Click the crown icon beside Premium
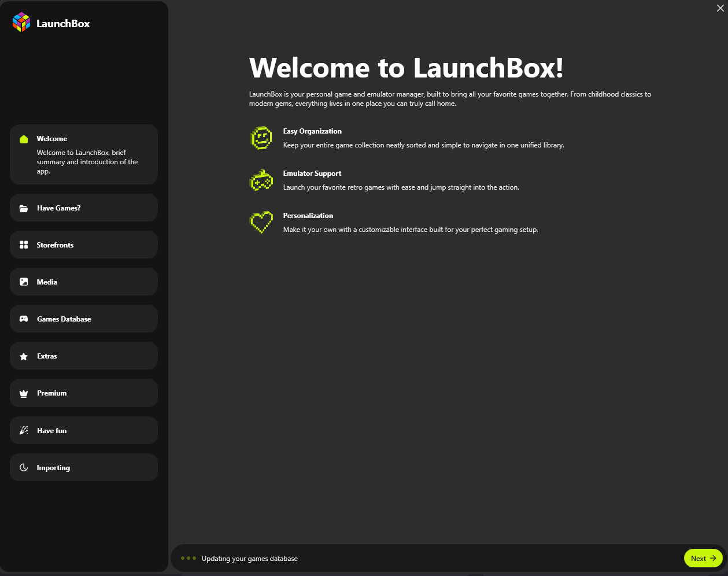Image resolution: width=728 pixels, height=576 pixels. [24, 394]
